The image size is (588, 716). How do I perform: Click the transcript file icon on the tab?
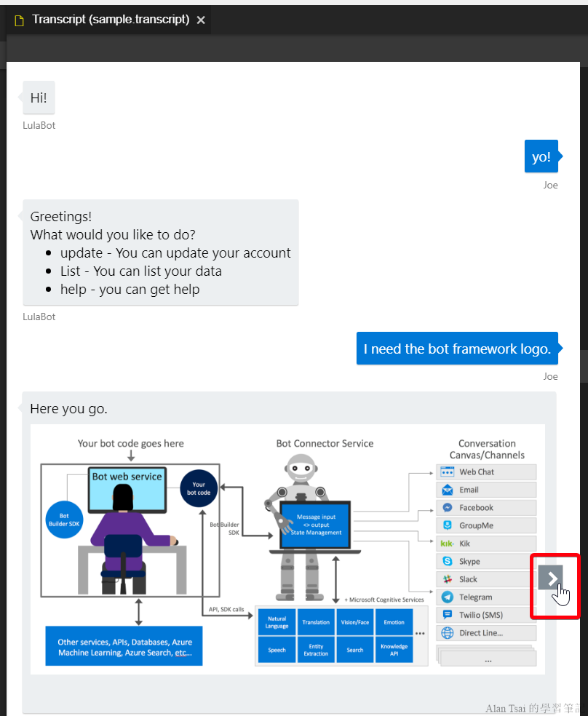[19, 20]
